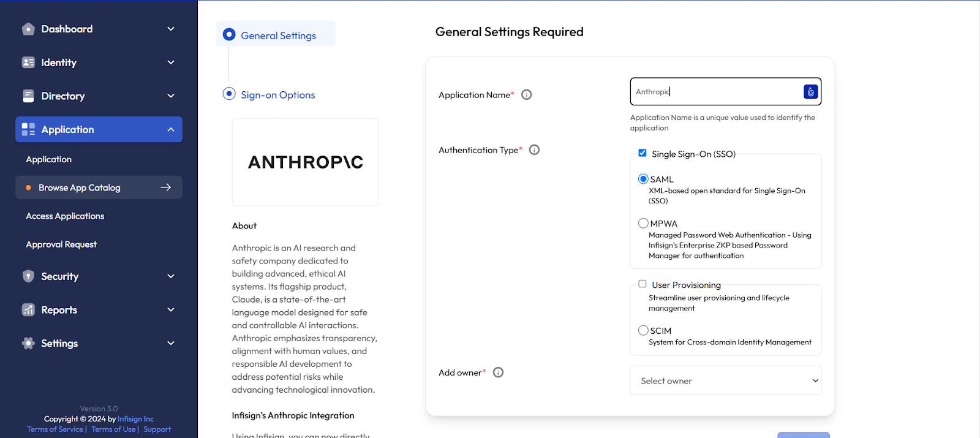Click the Application Name info icon

point(527,94)
